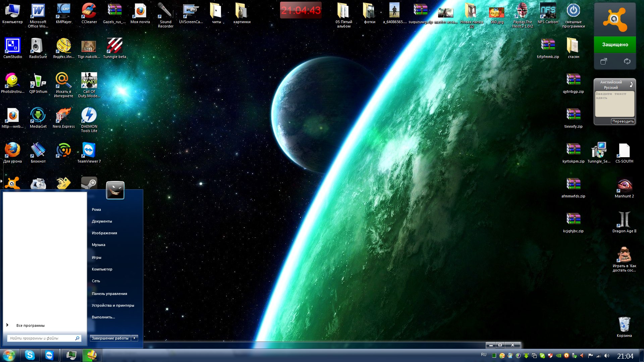Open the Блокнот desktop shortcut
The height and width of the screenshot is (362, 644).
point(38,153)
